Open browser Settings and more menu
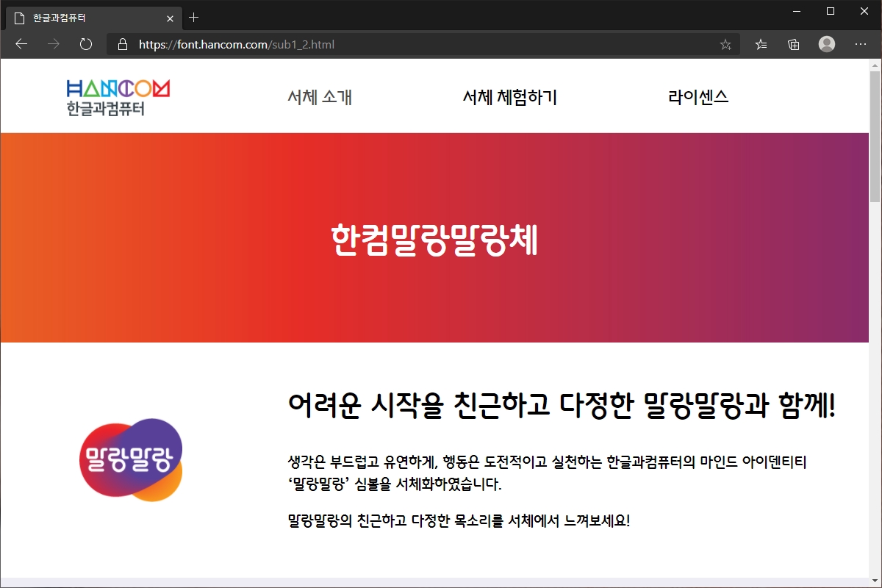The image size is (882, 588). tap(861, 44)
